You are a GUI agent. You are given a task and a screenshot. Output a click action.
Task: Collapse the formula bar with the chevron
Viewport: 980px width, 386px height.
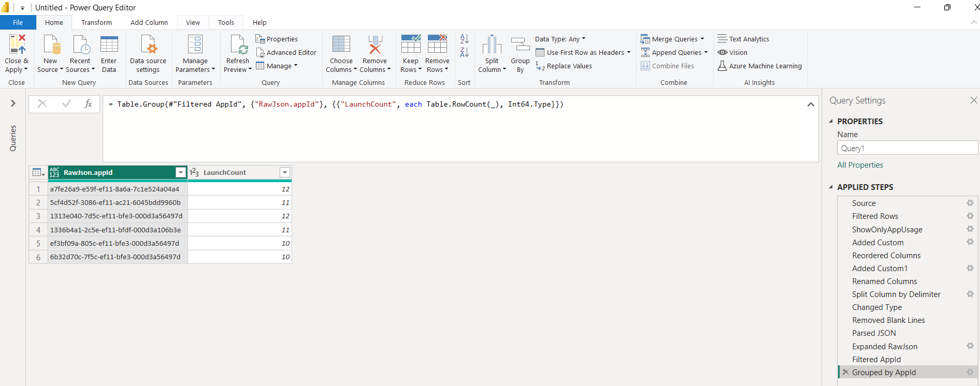click(810, 105)
